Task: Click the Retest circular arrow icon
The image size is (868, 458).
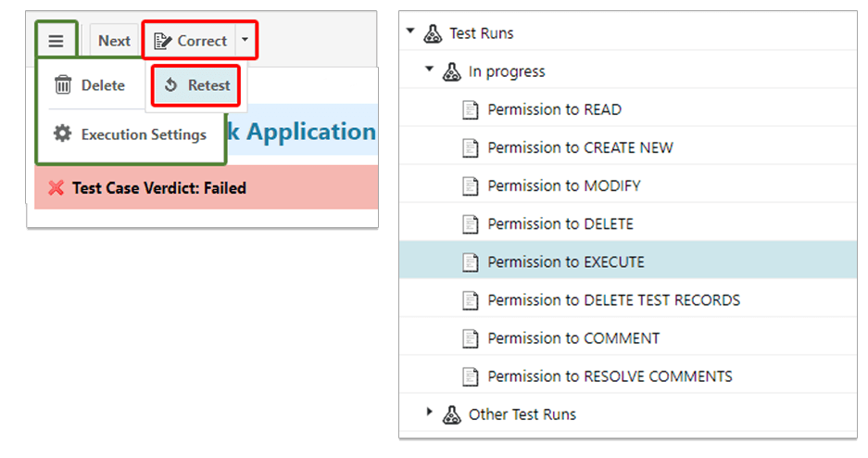Action: 170,85
